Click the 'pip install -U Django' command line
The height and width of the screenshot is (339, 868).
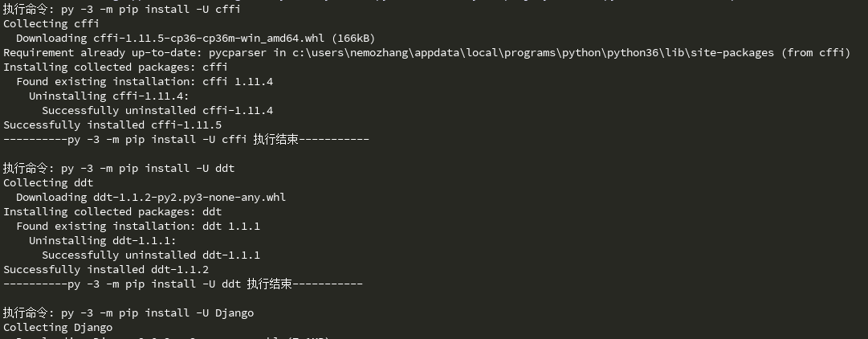coord(128,312)
